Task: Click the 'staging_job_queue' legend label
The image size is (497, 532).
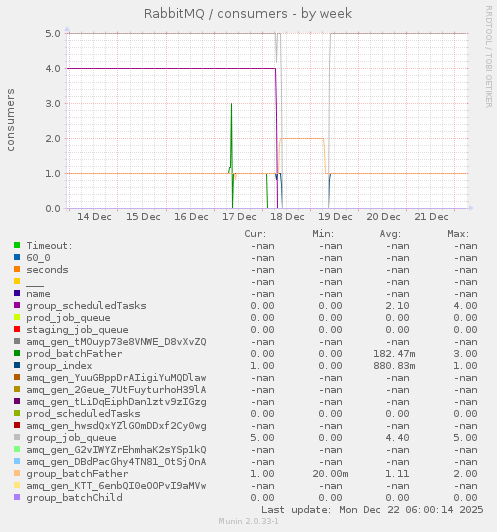Action: coord(77,330)
